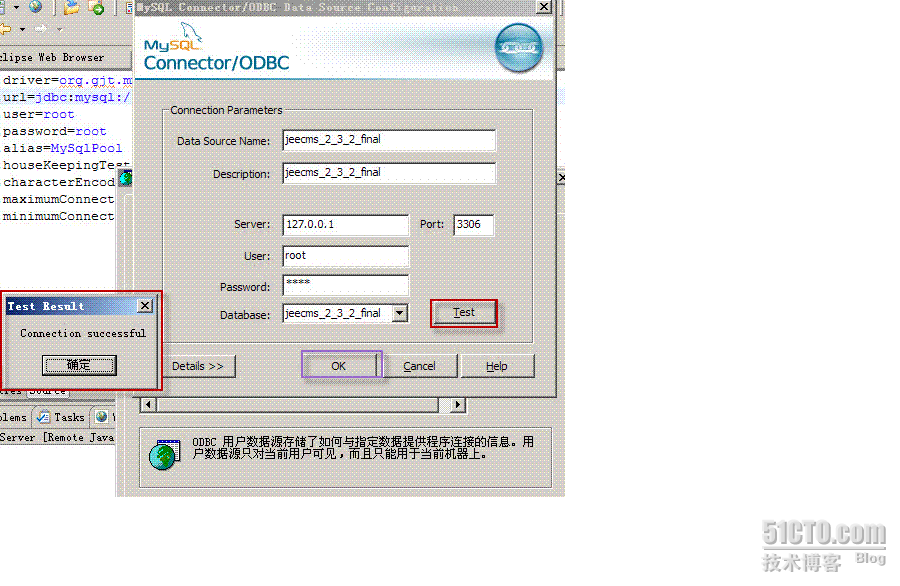Click the houseKeepingTest line in the editor
Image resolution: width=900 pixels, height=586 pixels.
pyautogui.click(x=65, y=165)
